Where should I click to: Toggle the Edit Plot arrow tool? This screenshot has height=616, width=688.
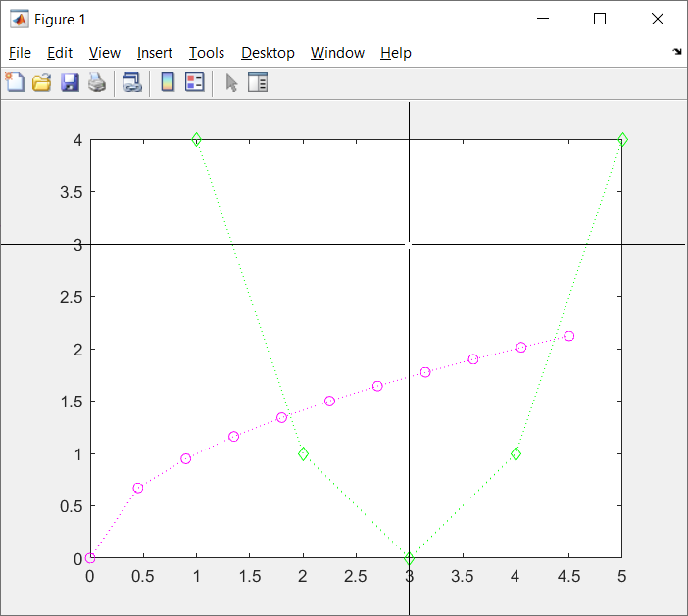coord(231,82)
